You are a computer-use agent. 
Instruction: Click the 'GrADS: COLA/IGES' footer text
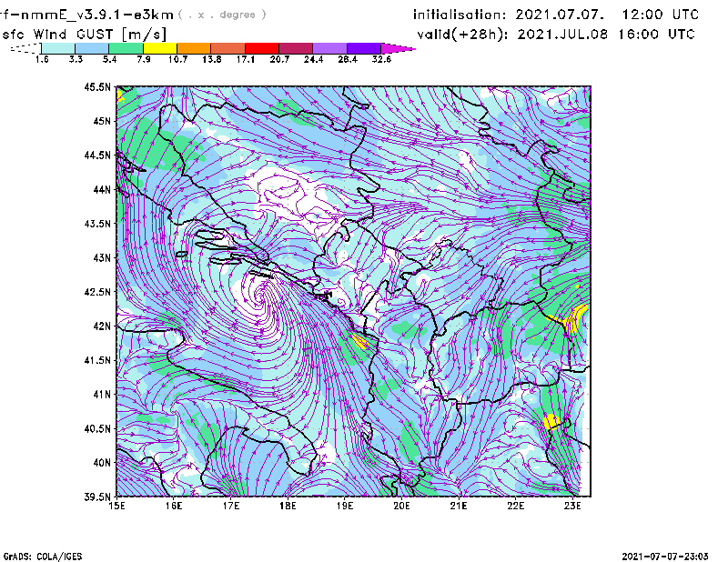(43, 557)
